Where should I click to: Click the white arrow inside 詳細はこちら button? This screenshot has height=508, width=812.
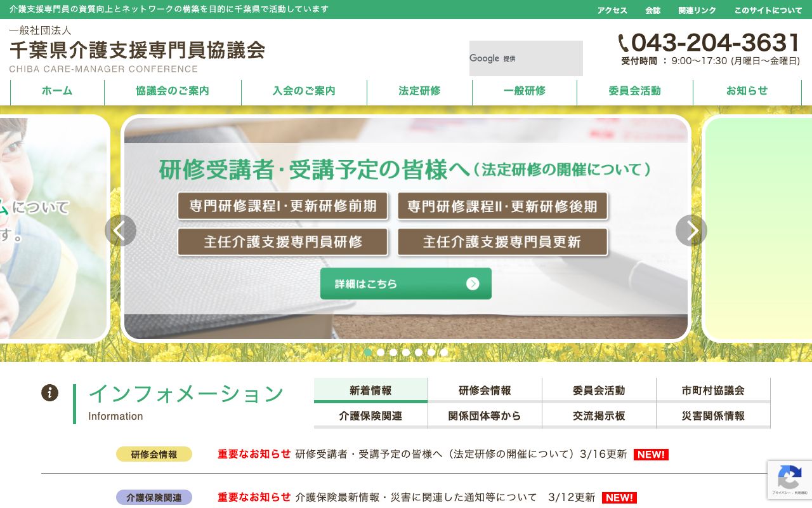point(473,284)
